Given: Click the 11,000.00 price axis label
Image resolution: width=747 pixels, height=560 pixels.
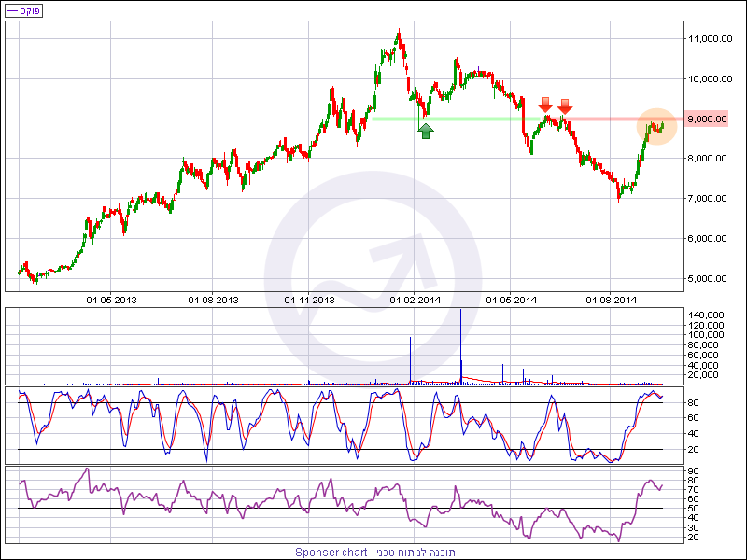Looking at the screenshot, I should click(x=707, y=39).
